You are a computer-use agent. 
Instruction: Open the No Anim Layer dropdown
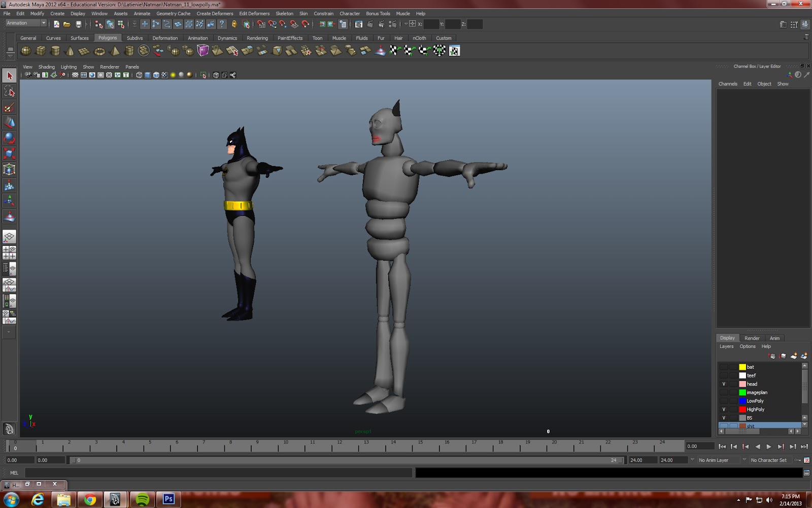point(713,460)
